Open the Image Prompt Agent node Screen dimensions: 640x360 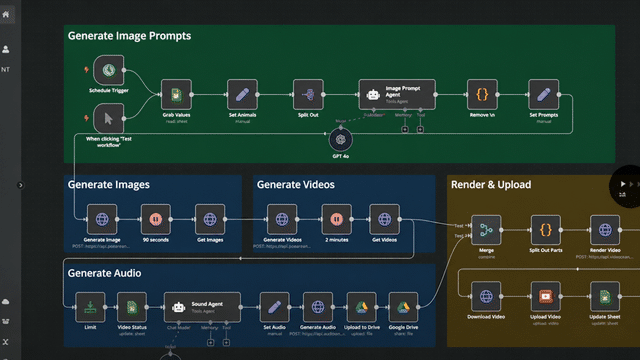click(x=397, y=95)
